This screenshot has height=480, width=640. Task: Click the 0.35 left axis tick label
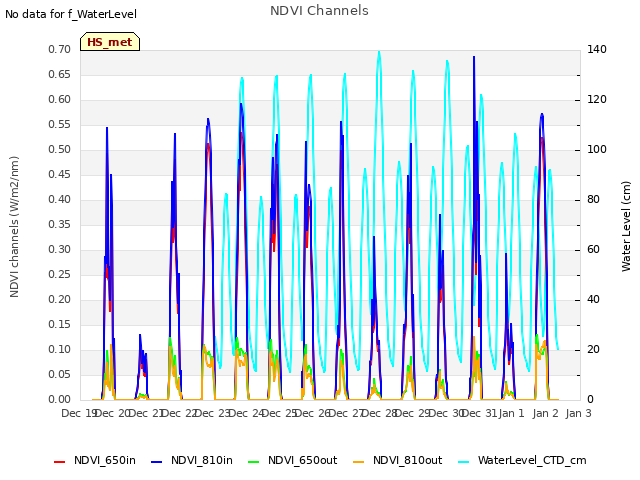(59, 224)
